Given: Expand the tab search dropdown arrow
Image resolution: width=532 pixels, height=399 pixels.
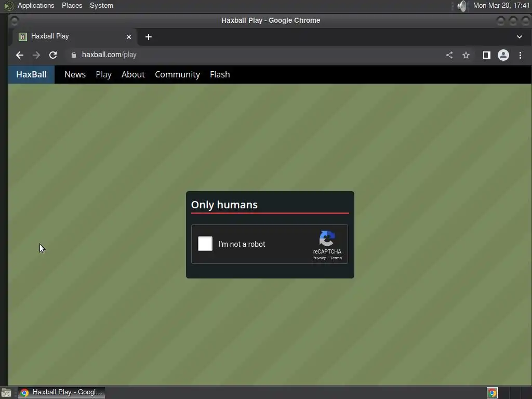Looking at the screenshot, I should (x=519, y=37).
